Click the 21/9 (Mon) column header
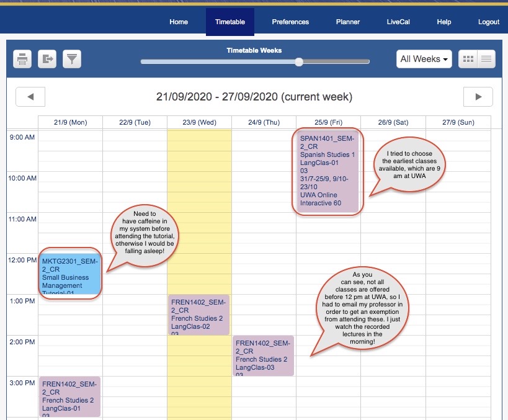The height and width of the screenshot is (420, 508). pyautogui.click(x=70, y=122)
